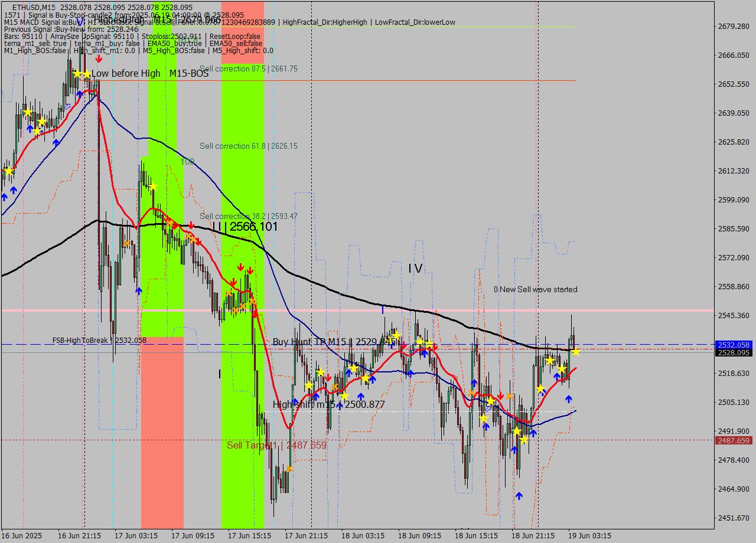Click the yellow star marker nearest the 2532 price line
This screenshot has width=756, height=543.
575,352
